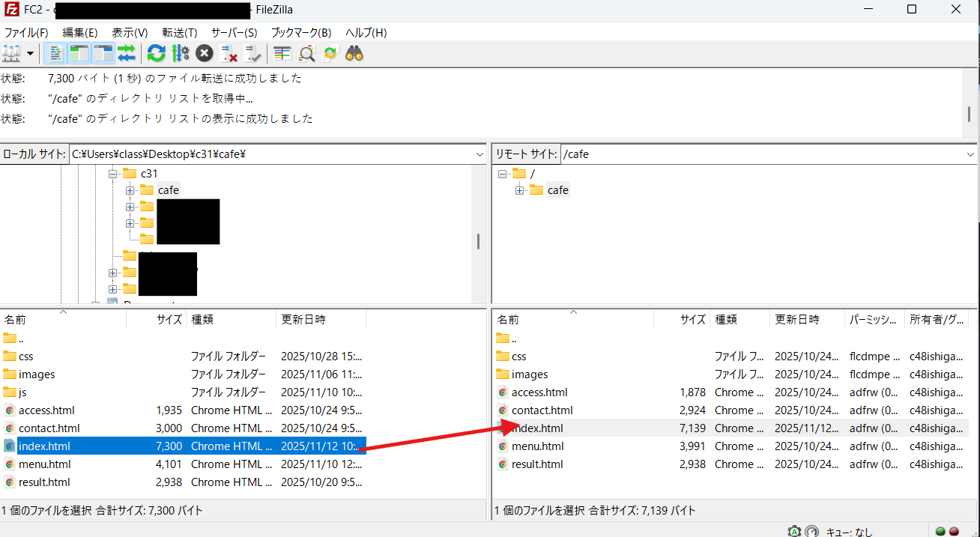Sort remote files by 更新日時 column
This screenshot has height=537, width=980.
tap(797, 320)
